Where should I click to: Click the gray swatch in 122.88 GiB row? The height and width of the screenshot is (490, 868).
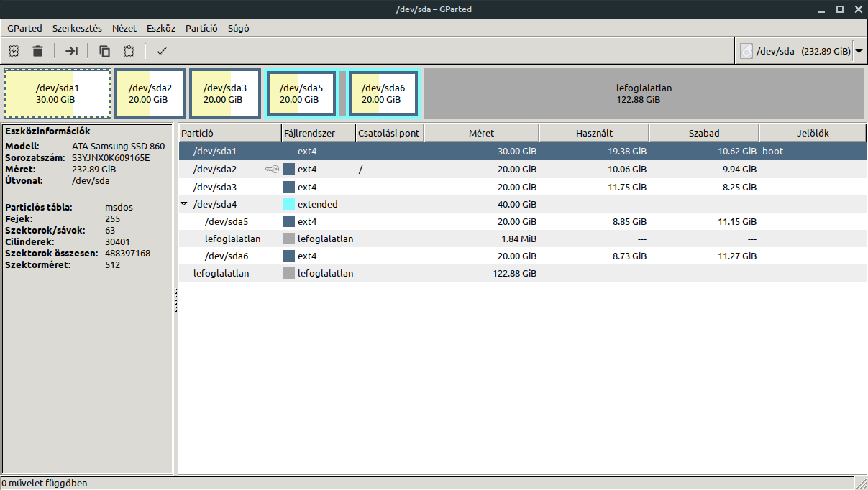[289, 273]
